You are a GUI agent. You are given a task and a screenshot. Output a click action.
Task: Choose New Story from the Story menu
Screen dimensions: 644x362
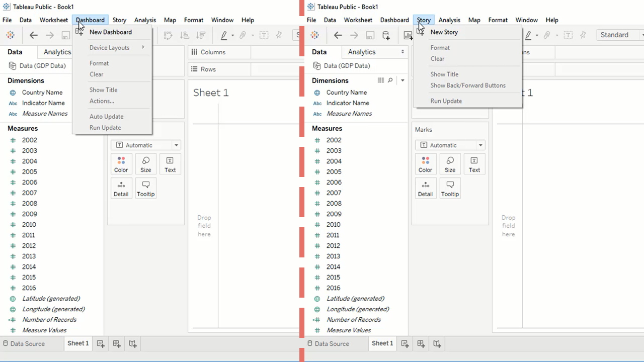[x=444, y=32]
